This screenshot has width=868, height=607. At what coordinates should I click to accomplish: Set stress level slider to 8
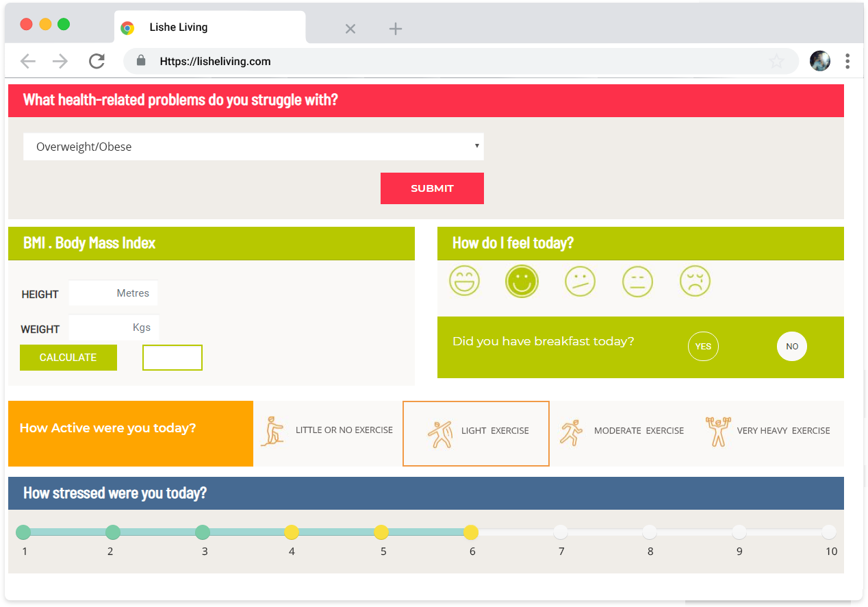click(x=650, y=532)
